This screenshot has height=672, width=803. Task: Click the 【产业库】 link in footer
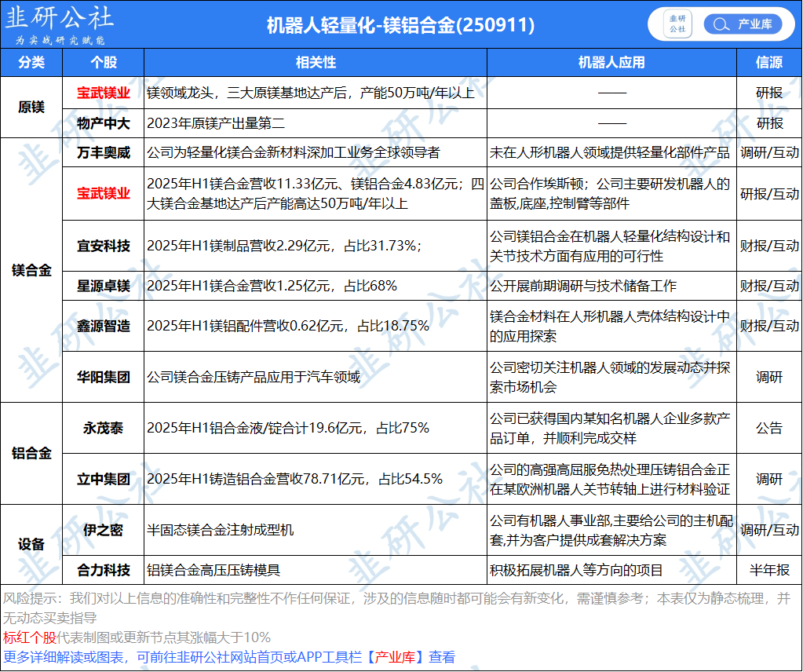(x=396, y=657)
